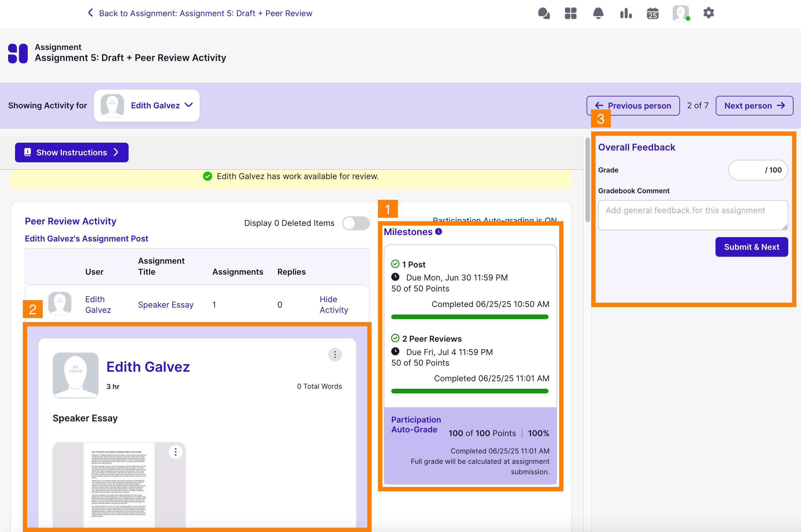Open the three-dot menu on the essay attachment
The width and height of the screenshot is (801, 532).
[x=175, y=452]
